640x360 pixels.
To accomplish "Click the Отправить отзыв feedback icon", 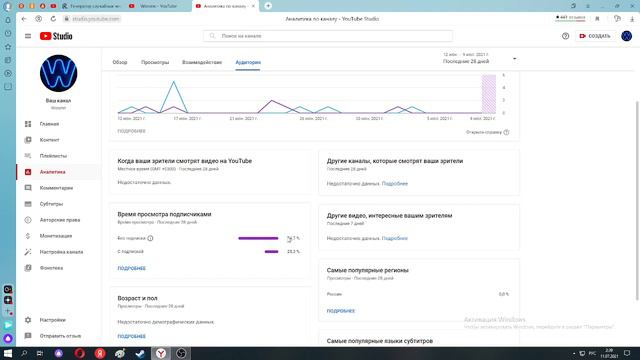I will pos(28,336).
